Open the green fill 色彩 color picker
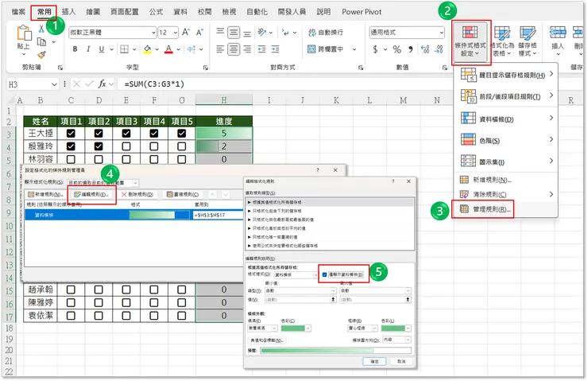588x381 pixels. click(296, 329)
